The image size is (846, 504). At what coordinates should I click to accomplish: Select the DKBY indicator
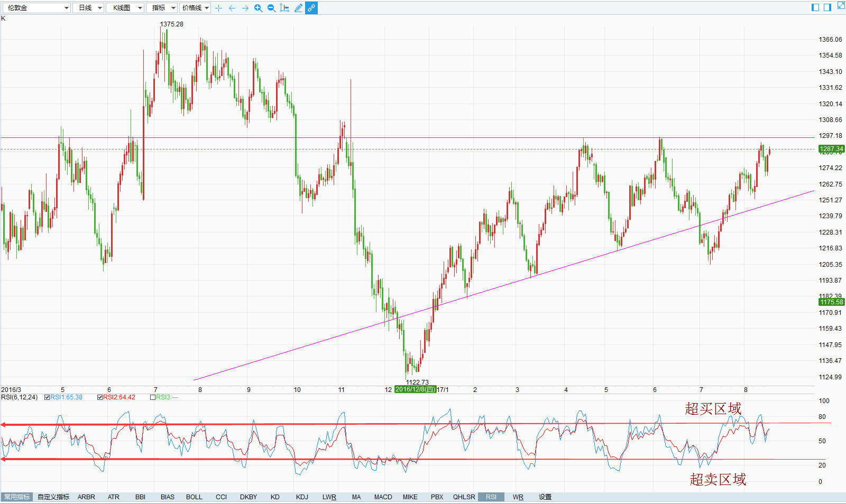249,497
